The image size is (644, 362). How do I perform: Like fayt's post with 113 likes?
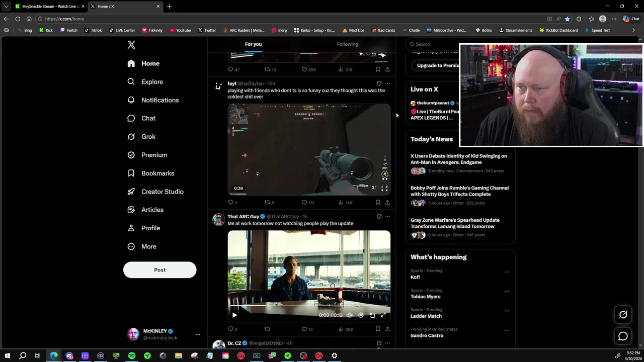307,203
